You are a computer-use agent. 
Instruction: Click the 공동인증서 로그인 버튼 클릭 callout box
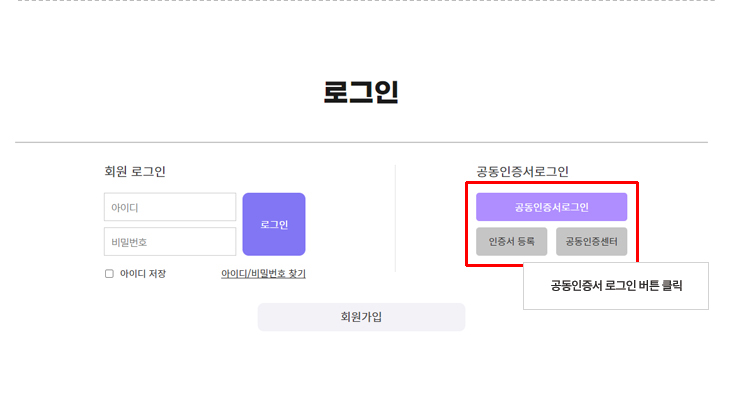(x=615, y=286)
